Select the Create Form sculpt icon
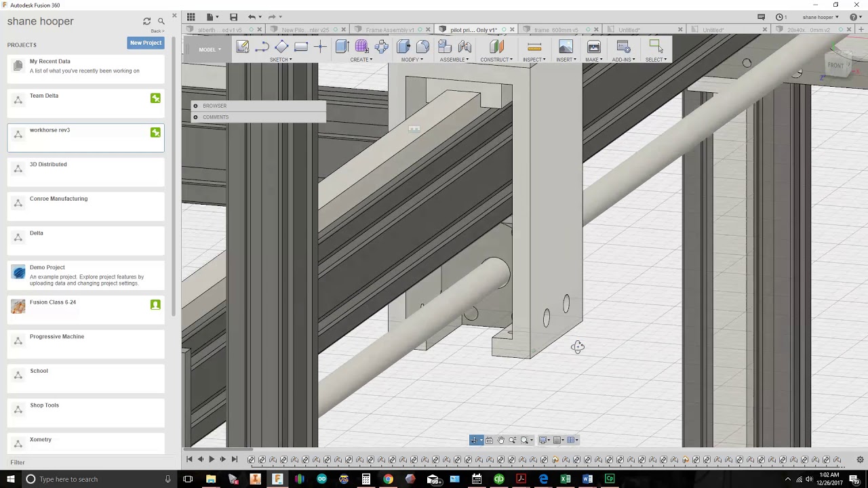 coord(361,47)
